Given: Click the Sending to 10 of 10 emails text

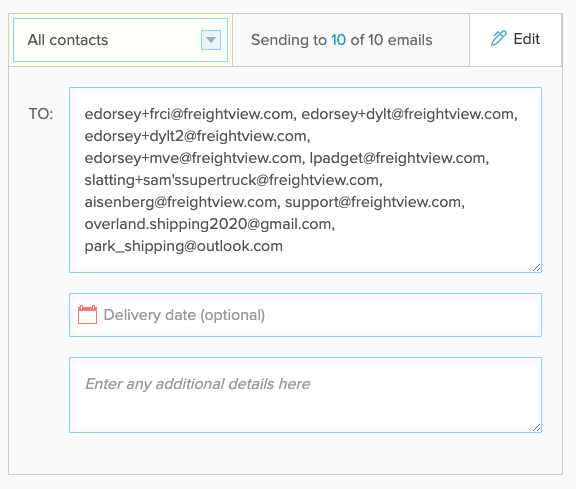Looking at the screenshot, I should tap(342, 40).
